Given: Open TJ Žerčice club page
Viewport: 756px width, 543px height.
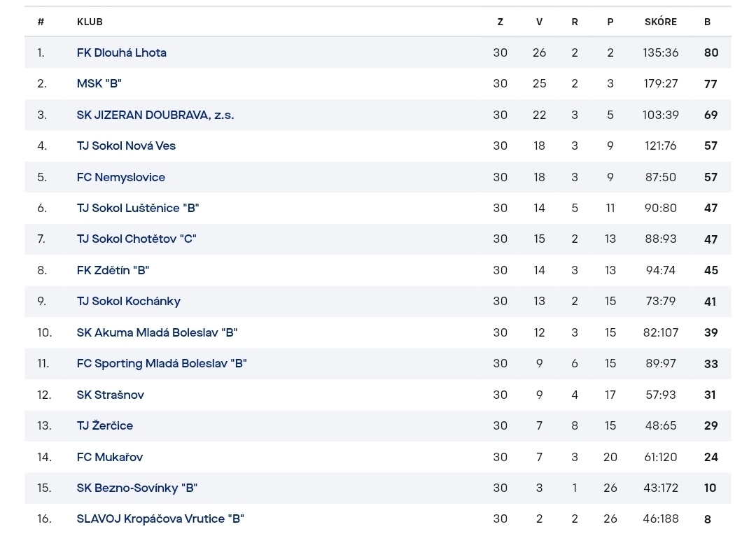Looking at the screenshot, I should 105,425.
